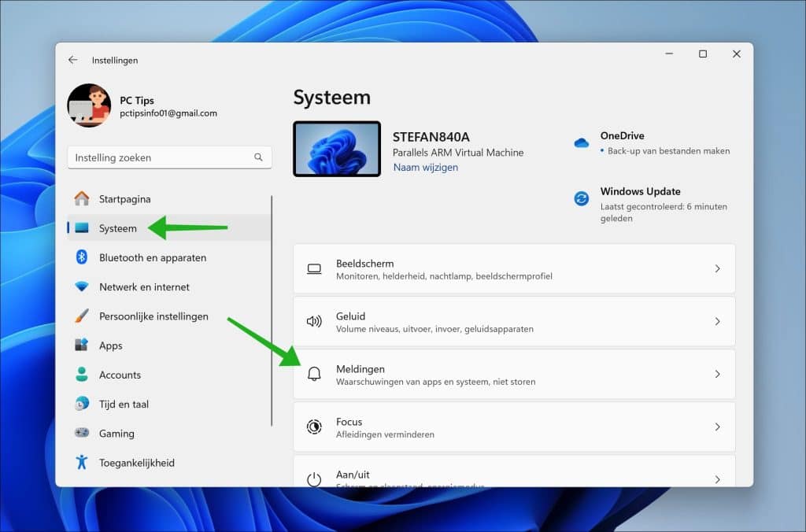Screen dimensions: 806x532
Task: Click the Netwerk en internet wifi icon
Action: point(82,286)
